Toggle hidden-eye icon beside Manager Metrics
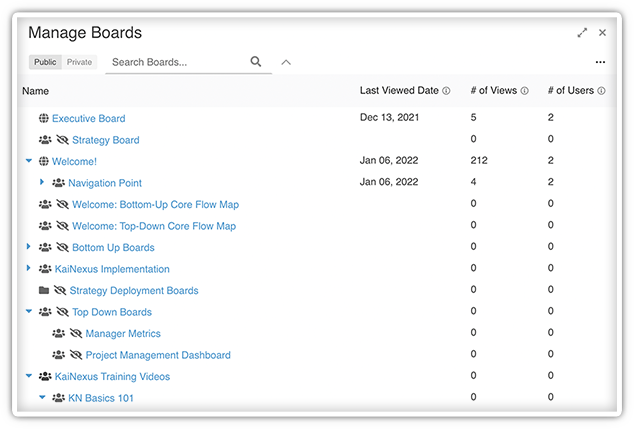The image size is (634, 429). pyautogui.click(x=76, y=333)
